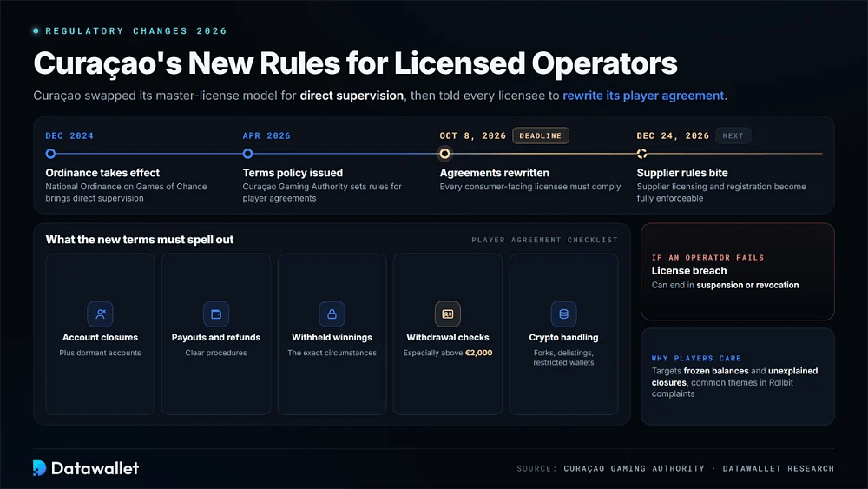Click the 'direct supervision' bold text
The width and height of the screenshot is (868, 489).
(x=352, y=96)
